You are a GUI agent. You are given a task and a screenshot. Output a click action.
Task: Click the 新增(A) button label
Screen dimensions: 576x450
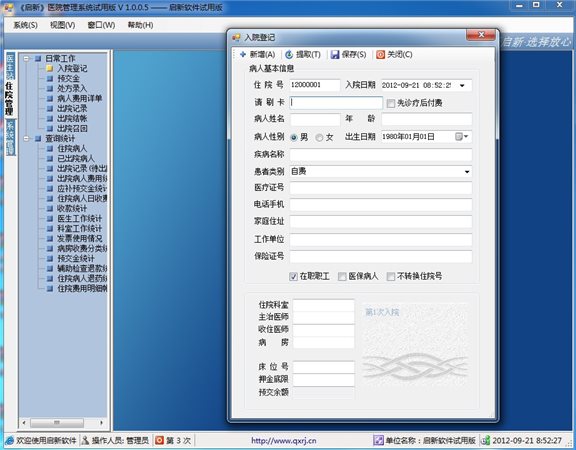(262, 55)
